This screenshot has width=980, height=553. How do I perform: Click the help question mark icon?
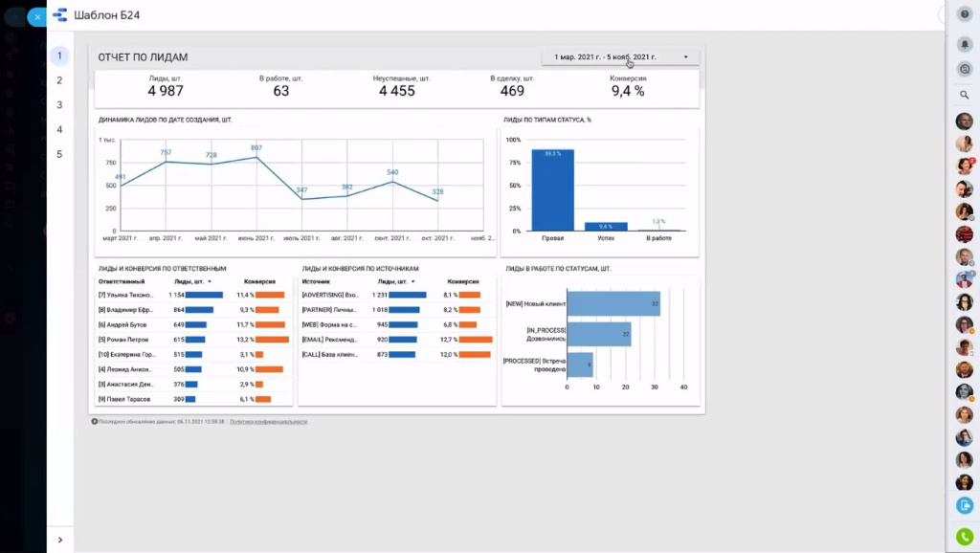pos(965,14)
